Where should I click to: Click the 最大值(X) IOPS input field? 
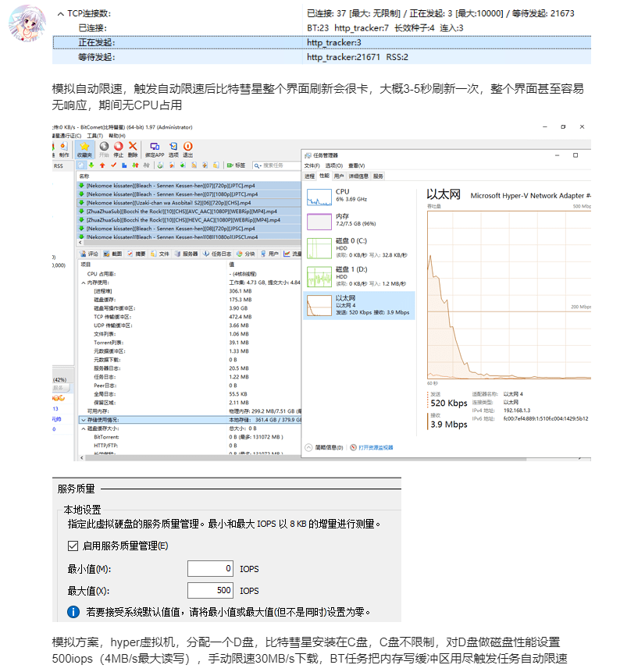[x=210, y=591]
